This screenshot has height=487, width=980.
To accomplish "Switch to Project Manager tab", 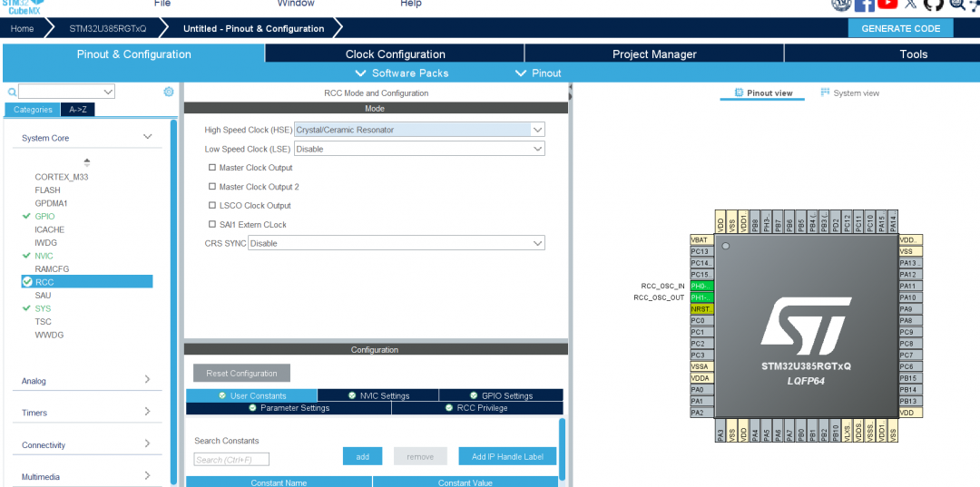I will tap(654, 54).
